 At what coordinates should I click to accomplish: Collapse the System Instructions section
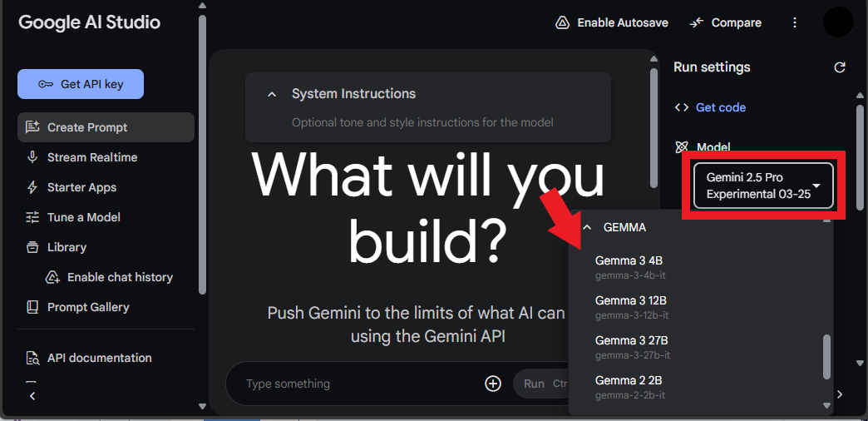point(272,94)
